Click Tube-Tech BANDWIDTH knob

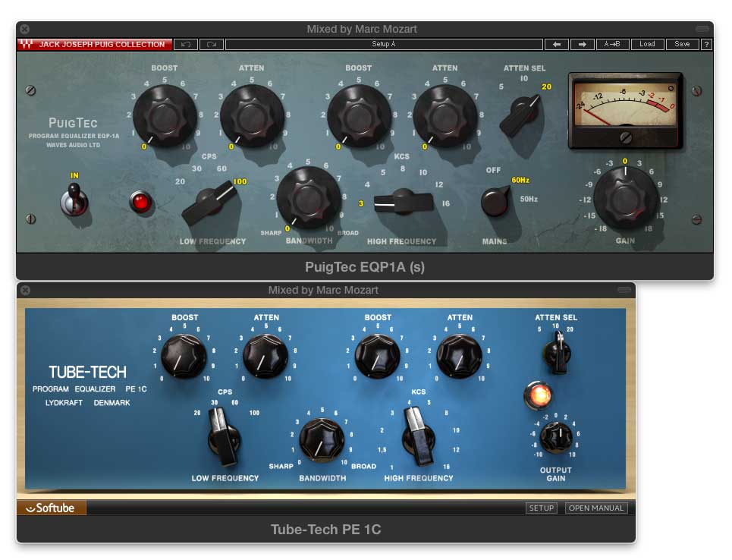click(322, 440)
